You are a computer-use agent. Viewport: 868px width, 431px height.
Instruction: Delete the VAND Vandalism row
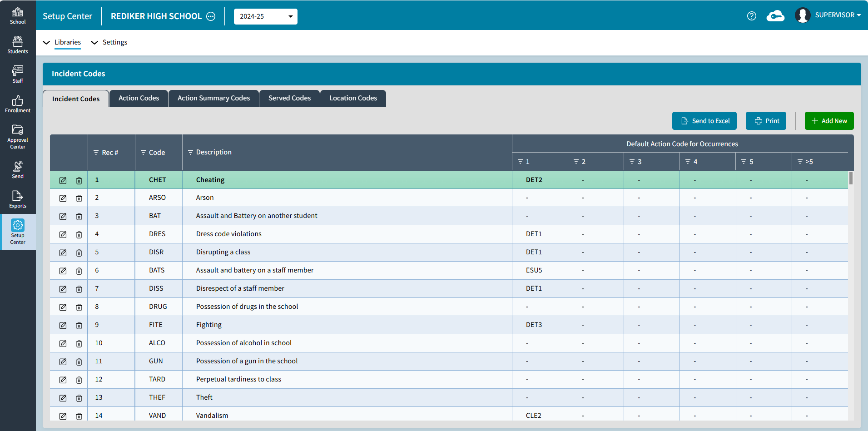pos(79,416)
